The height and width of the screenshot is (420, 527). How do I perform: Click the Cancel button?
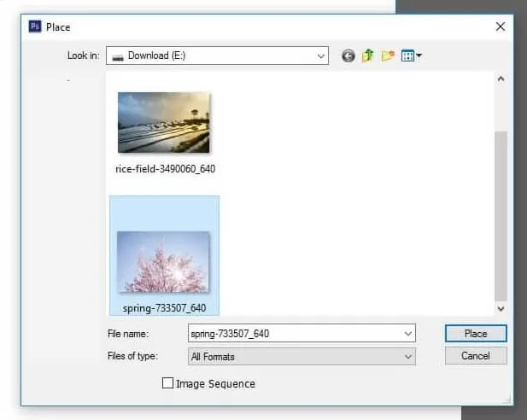click(476, 356)
